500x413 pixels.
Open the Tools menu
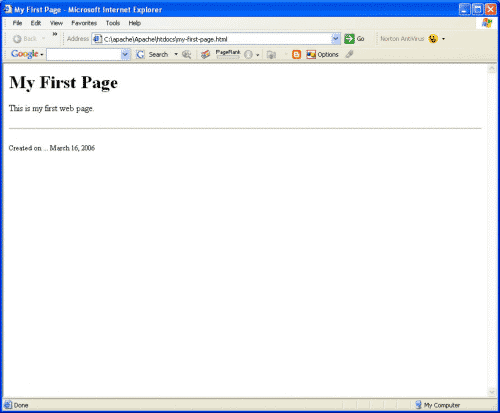pyautogui.click(x=113, y=23)
